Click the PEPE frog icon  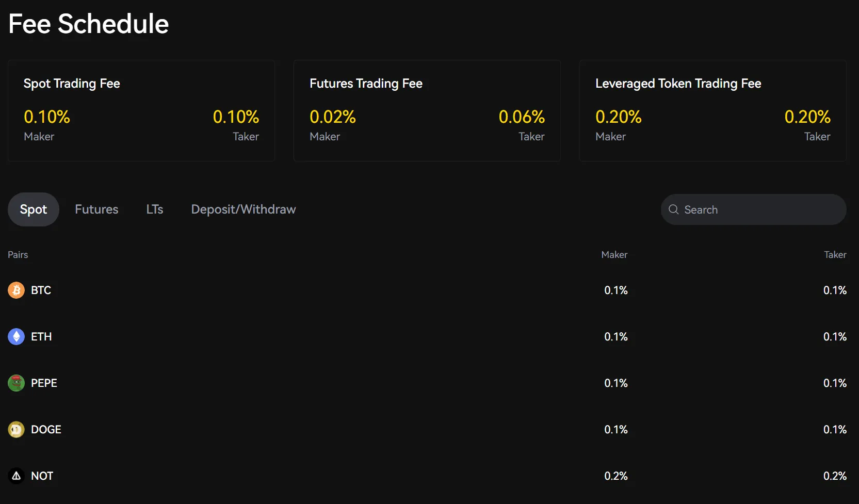pyautogui.click(x=16, y=383)
